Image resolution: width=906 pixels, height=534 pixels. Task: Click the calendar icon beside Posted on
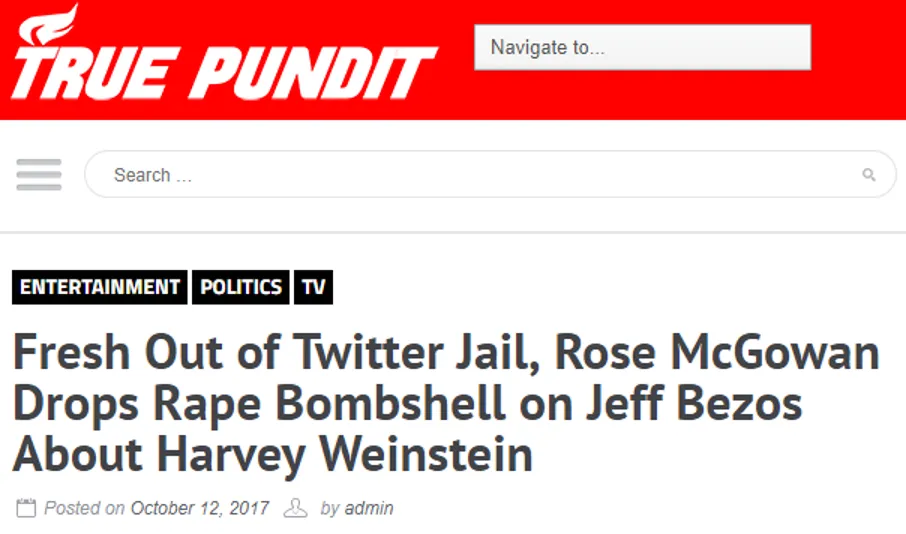pos(26,508)
